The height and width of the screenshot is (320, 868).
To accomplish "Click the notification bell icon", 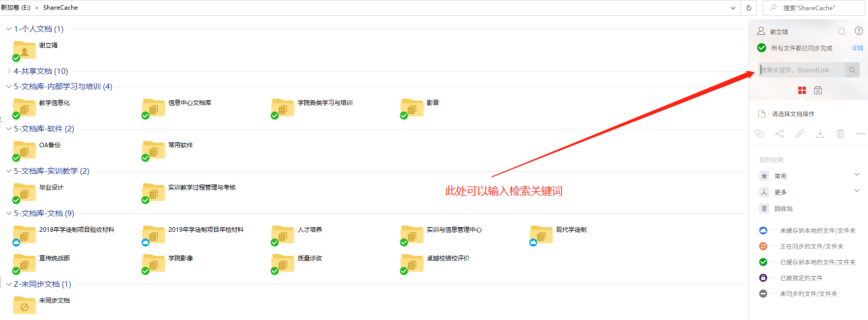I will click(x=842, y=32).
